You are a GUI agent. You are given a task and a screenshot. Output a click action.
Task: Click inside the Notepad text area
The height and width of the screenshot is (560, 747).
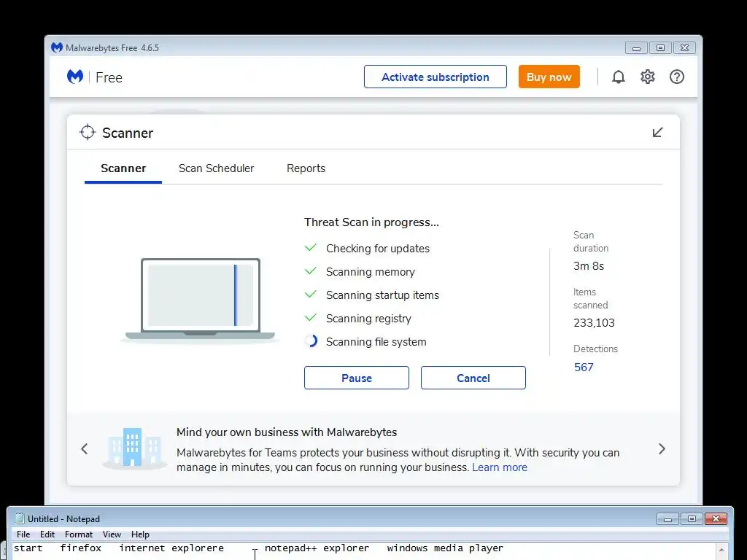coord(364,551)
